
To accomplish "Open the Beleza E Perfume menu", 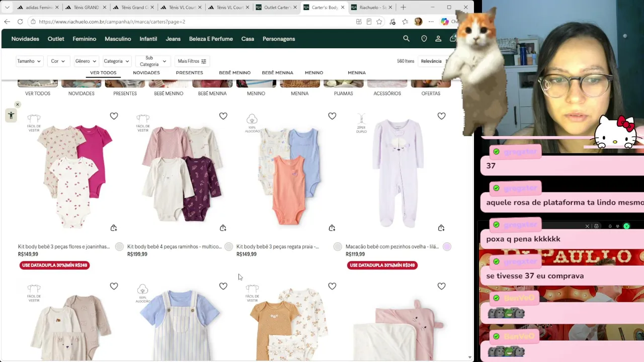I will coord(211,39).
